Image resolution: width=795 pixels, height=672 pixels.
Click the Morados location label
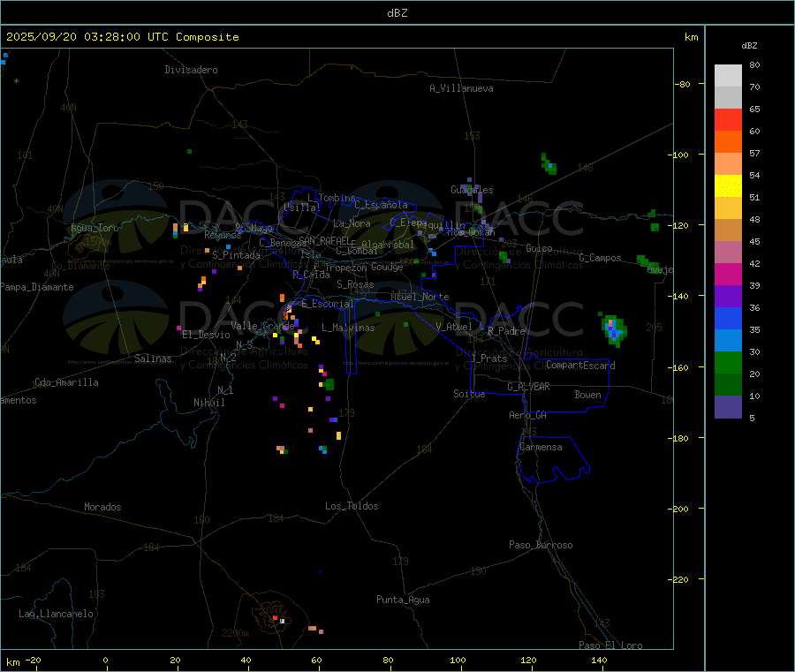[x=102, y=507]
